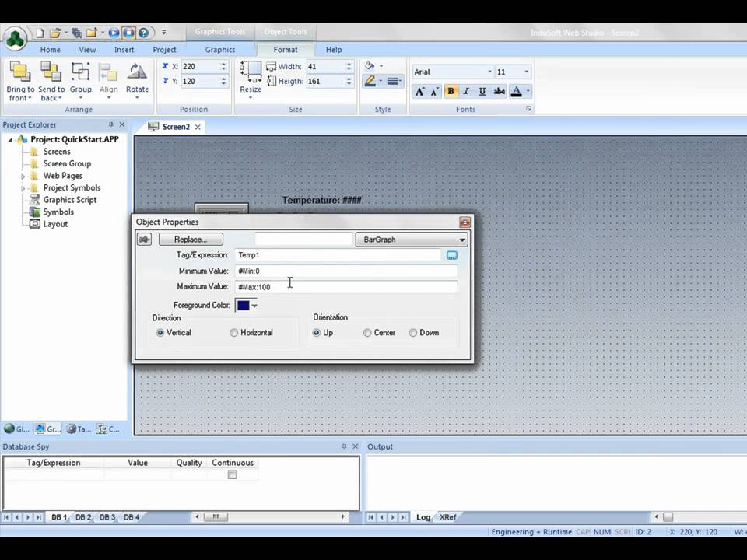Select the Layout tree item
The height and width of the screenshot is (560, 747).
[x=55, y=224]
